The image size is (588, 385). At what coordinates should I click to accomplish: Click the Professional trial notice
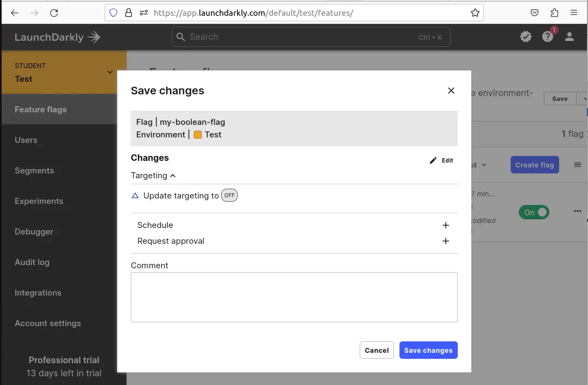tap(64, 360)
